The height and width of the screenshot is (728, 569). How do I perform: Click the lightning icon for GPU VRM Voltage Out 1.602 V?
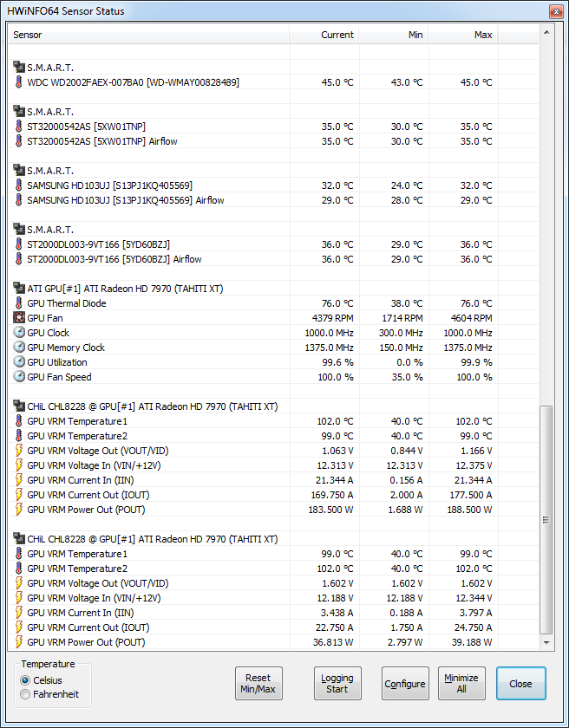[x=18, y=583]
